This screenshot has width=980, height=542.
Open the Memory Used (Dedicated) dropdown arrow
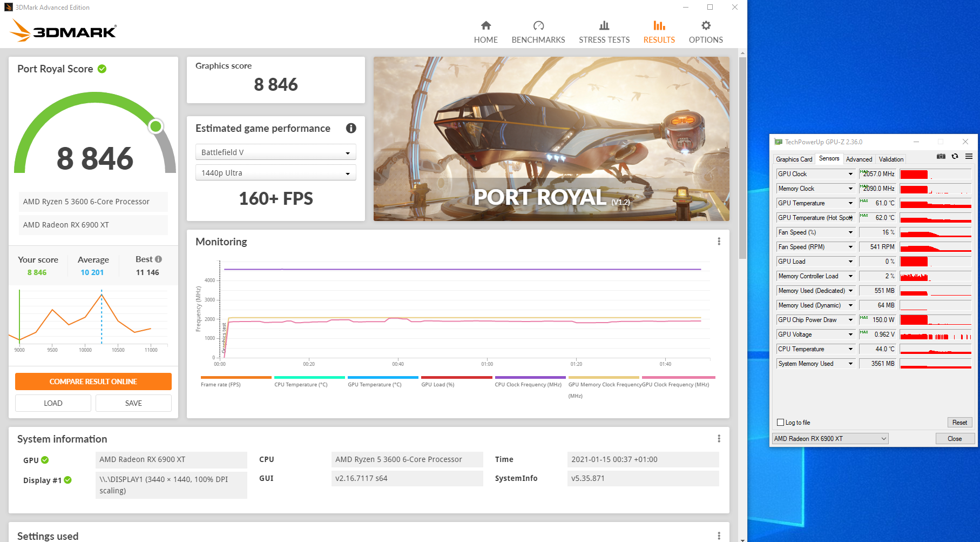(x=850, y=291)
